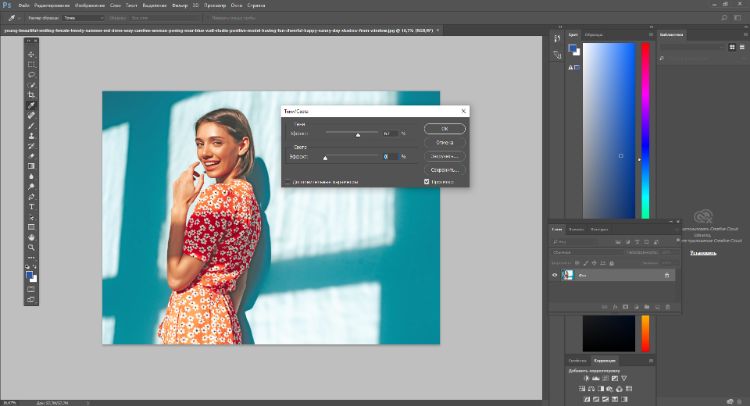Toggle Quick Mask mode in toolbar
750x406 pixels.
click(31, 289)
